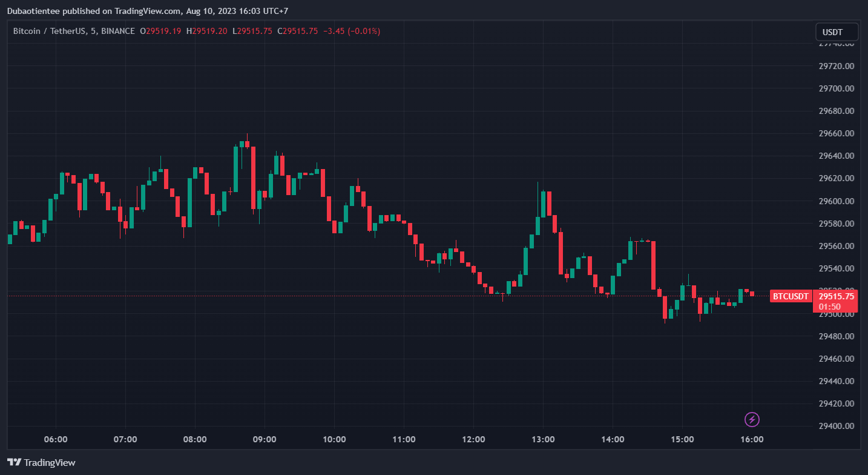Click the TradingView logo icon
The height and width of the screenshot is (475, 868).
point(15,462)
